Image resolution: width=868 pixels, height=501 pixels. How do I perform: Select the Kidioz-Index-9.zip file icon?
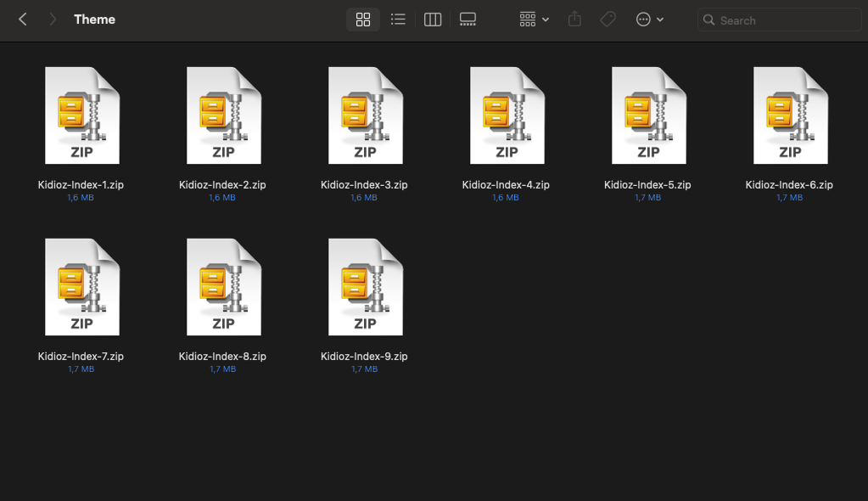(366, 287)
